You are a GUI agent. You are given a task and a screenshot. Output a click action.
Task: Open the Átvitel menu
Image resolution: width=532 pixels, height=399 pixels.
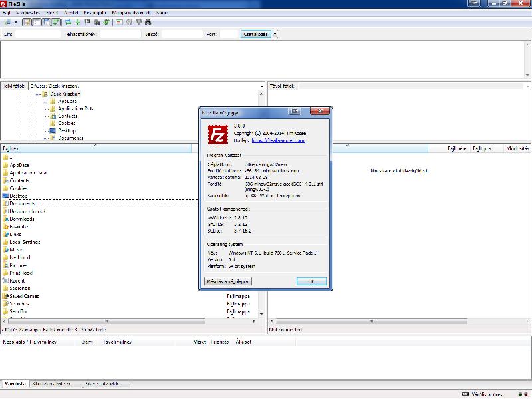pos(71,12)
